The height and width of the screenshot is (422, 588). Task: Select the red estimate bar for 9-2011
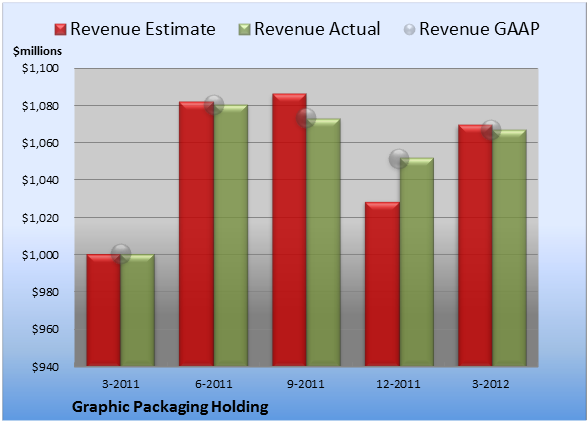[289, 230]
